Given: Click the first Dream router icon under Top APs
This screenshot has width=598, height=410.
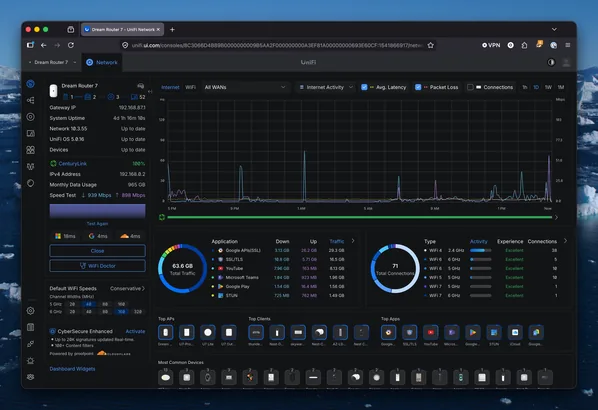Looking at the screenshot, I should 166,333.
